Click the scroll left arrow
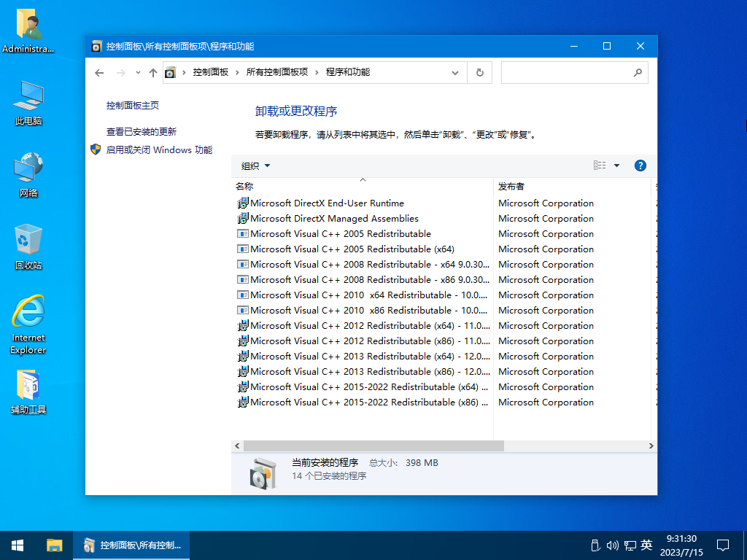The width and height of the screenshot is (747, 560). tap(237, 446)
